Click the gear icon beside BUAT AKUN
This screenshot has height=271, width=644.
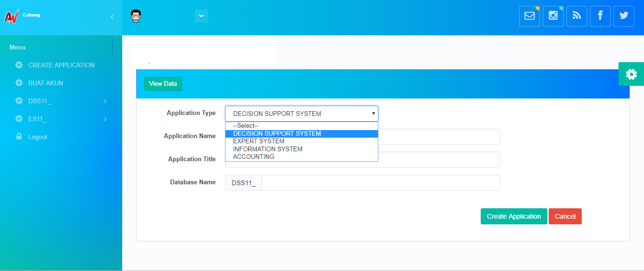pyautogui.click(x=19, y=83)
